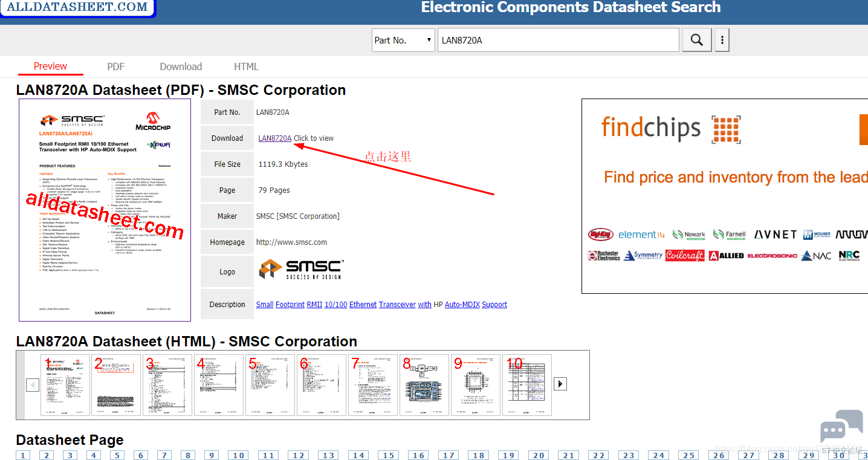
Task: Click the Digi-Key distributor logo
Action: pyautogui.click(x=601, y=235)
